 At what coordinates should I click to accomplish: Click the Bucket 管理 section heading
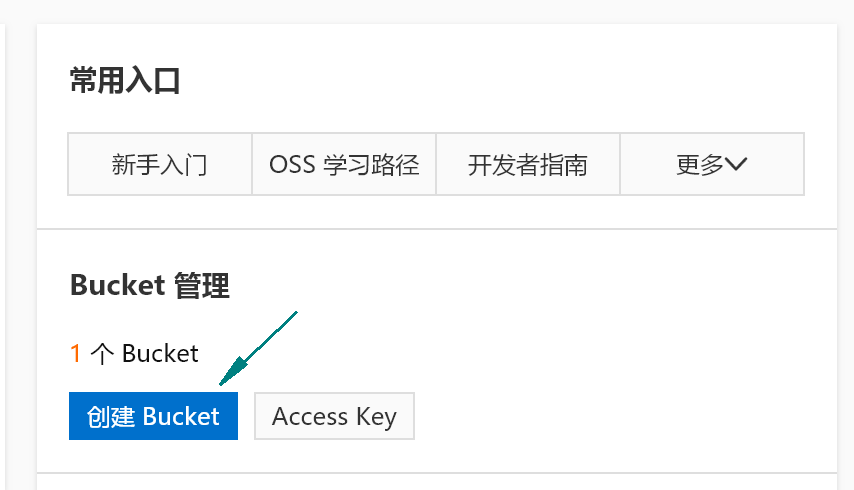[150, 287]
